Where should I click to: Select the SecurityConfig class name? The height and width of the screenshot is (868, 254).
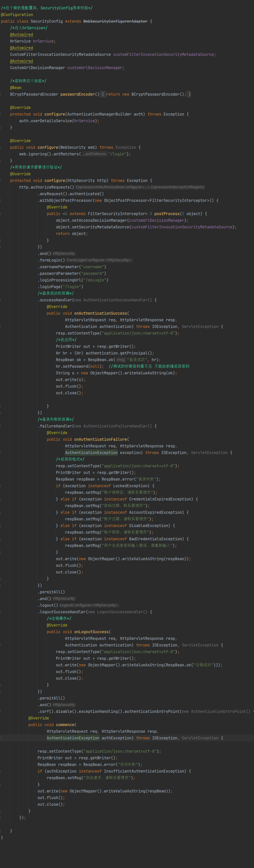[x=46, y=21]
